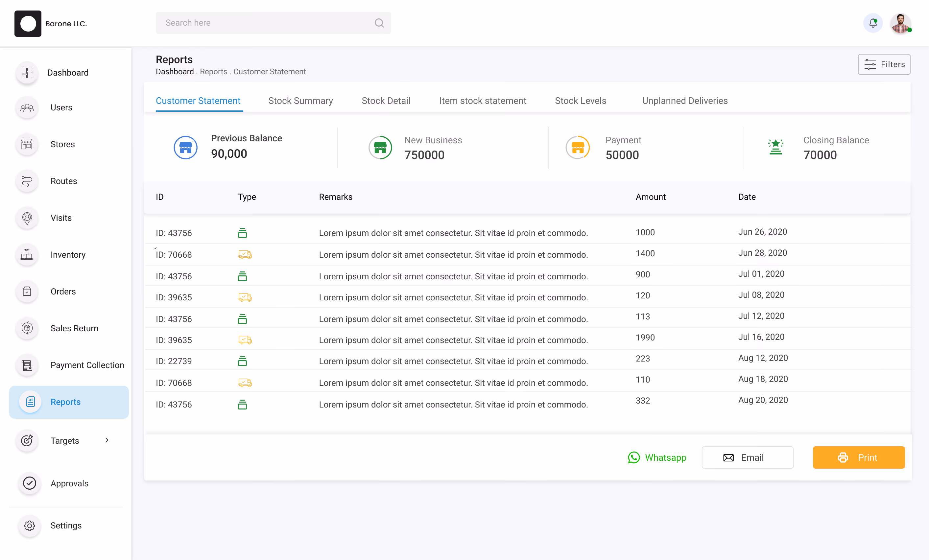929x560 pixels.
Task: Click the Previous Balance store icon
Action: [185, 147]
